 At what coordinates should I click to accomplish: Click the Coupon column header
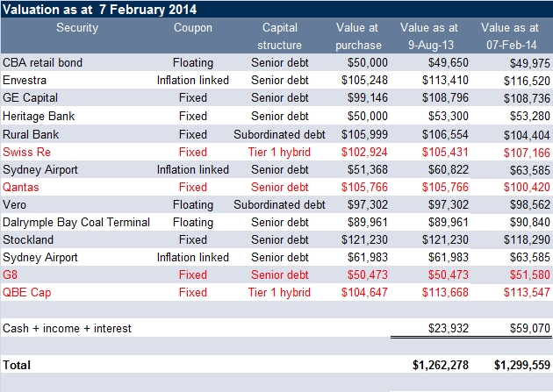[192, 27]
